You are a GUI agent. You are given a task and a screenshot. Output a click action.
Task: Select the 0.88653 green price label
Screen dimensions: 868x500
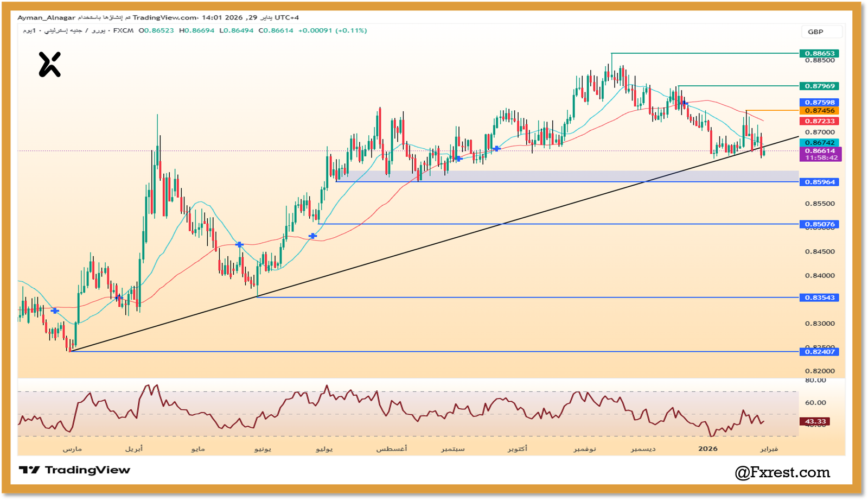[819, 53]
